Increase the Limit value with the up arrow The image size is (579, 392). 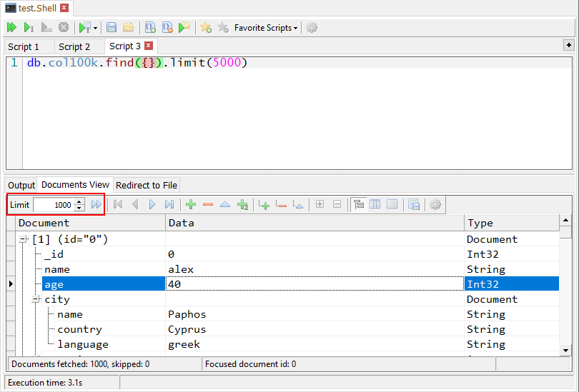coord(79,201)
